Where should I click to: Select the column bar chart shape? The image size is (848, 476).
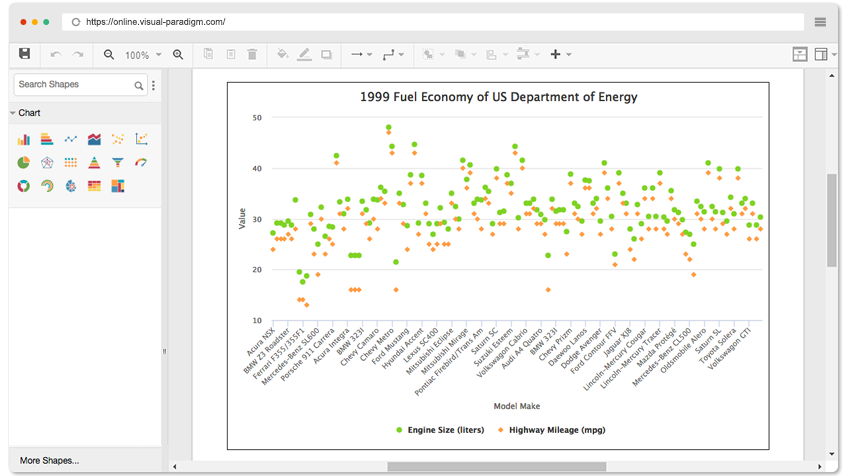pyautogui.click(x=24, y=140)
